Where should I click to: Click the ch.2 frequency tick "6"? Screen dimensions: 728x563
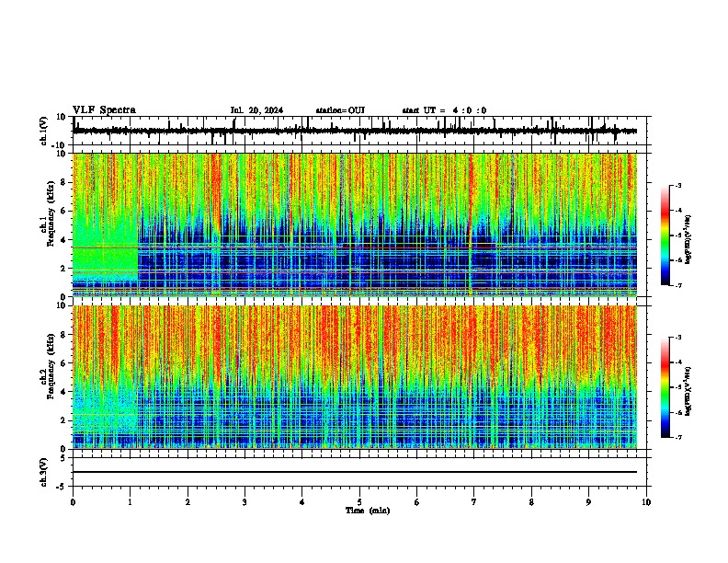[x=63, y=363]
